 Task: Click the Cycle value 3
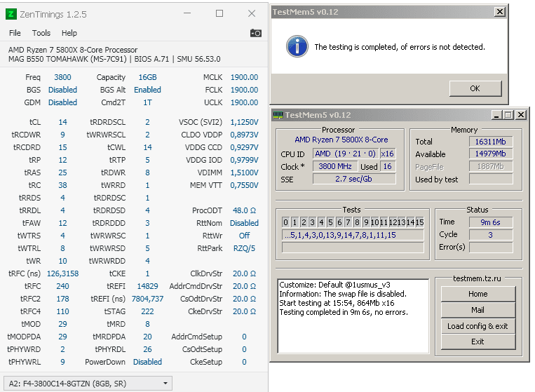(x=491, y=235)
